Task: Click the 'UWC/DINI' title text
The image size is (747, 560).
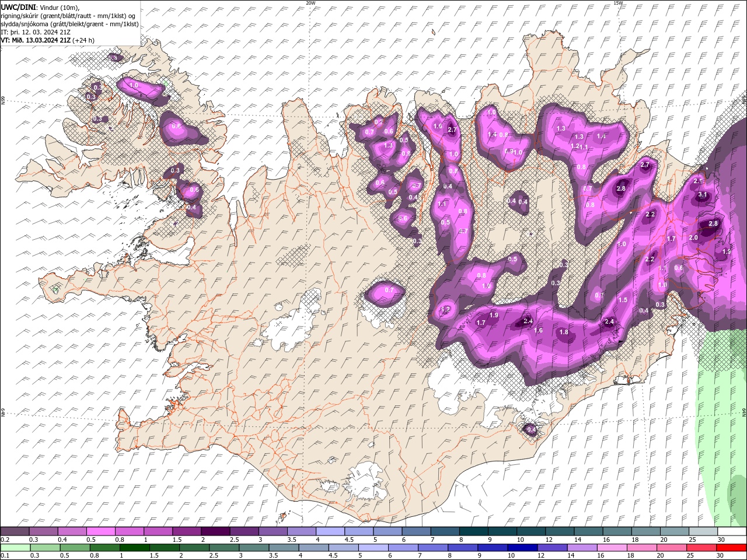Action: 18,7
